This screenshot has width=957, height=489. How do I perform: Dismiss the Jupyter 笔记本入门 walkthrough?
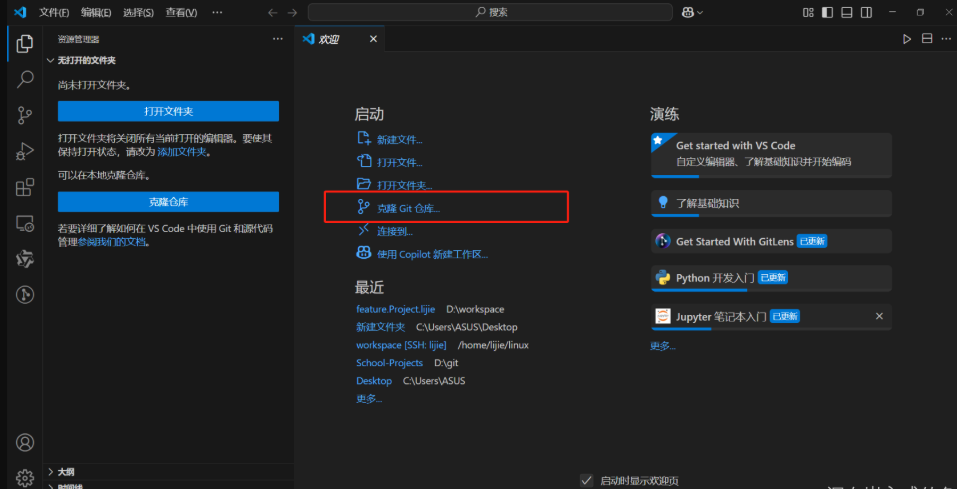tap(879, 316)
